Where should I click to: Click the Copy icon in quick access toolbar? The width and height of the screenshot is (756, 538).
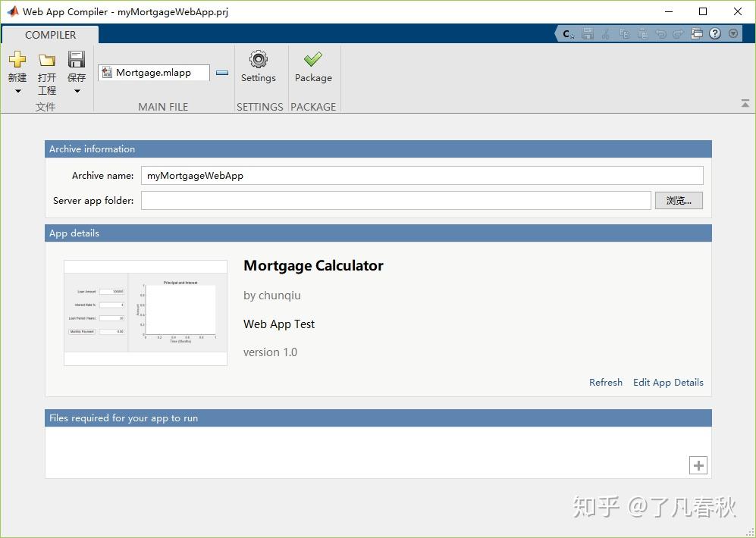[624, 33]
